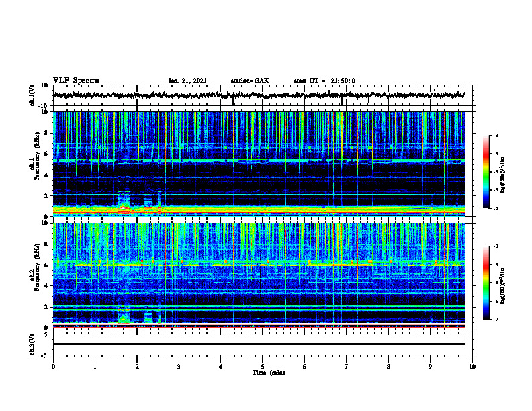Click the upper color scale bar
This screenshot has height=411, width=532.
[486, 172]
